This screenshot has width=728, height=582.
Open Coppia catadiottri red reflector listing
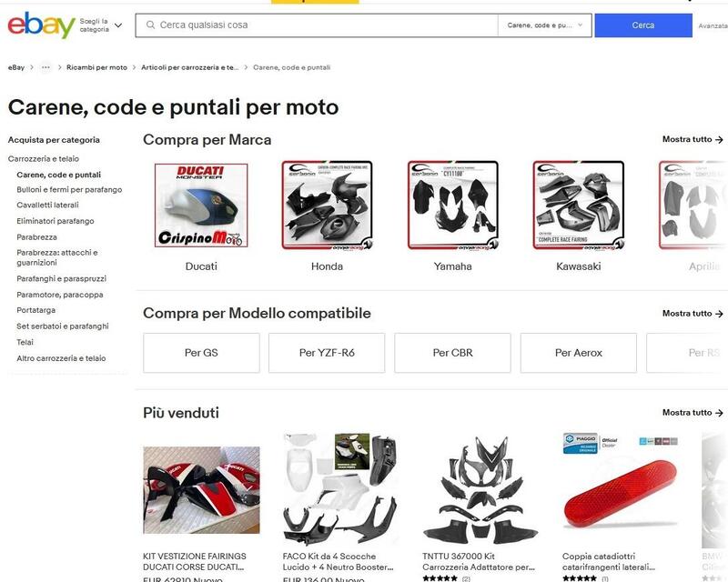620,490
